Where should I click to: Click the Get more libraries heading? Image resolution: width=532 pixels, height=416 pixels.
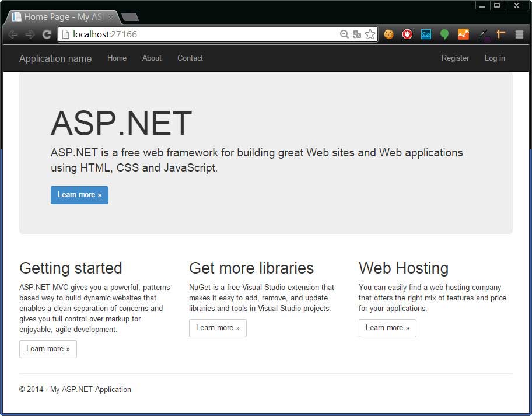tap(251, 268)
